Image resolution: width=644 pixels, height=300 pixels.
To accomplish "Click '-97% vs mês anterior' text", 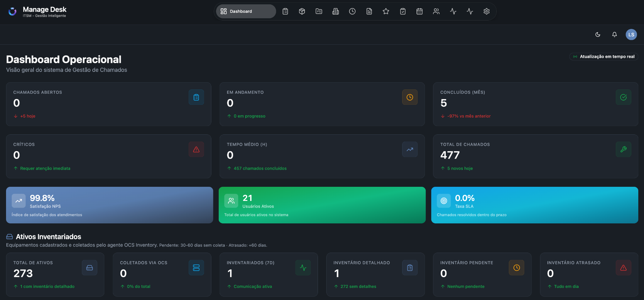I will click(469, 116).
